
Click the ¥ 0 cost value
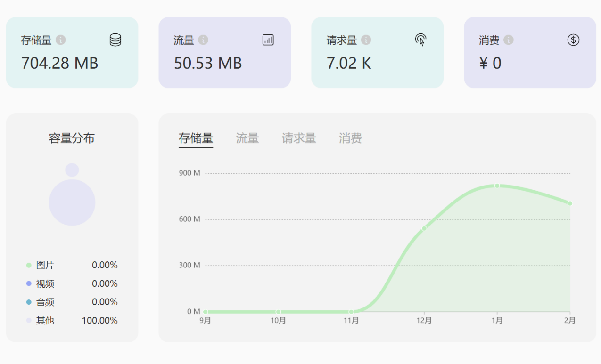pyautogui.click(x=490, y=63)
